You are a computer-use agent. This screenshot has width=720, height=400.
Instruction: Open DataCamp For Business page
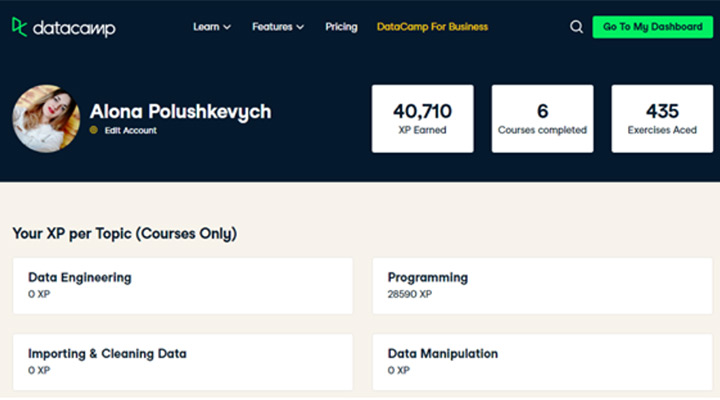[x=432, y=27]
